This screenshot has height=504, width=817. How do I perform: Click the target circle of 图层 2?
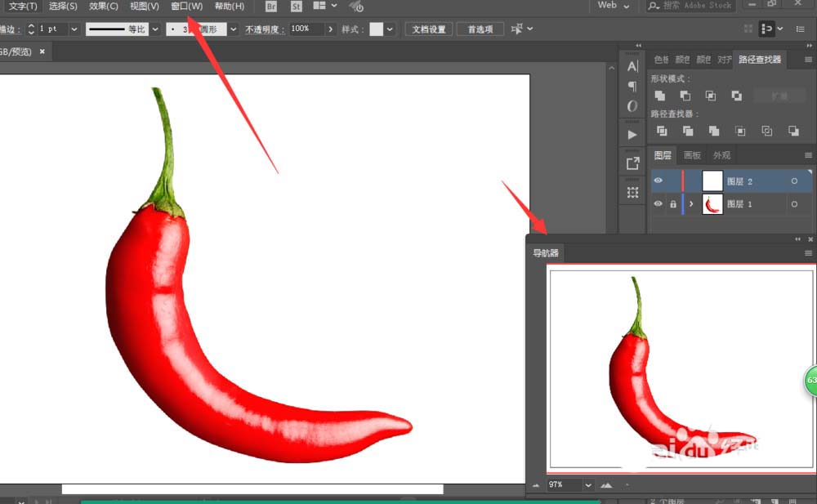(x=794, y=181)
